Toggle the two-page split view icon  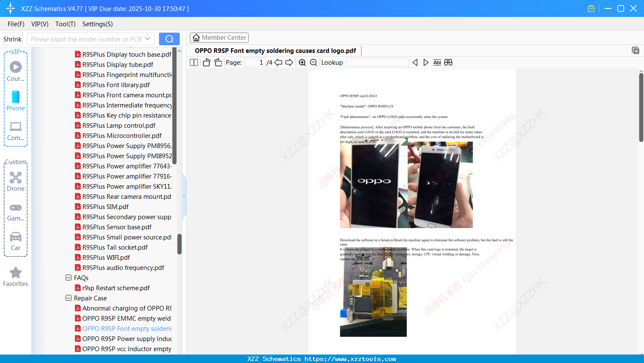click(194, 63)
